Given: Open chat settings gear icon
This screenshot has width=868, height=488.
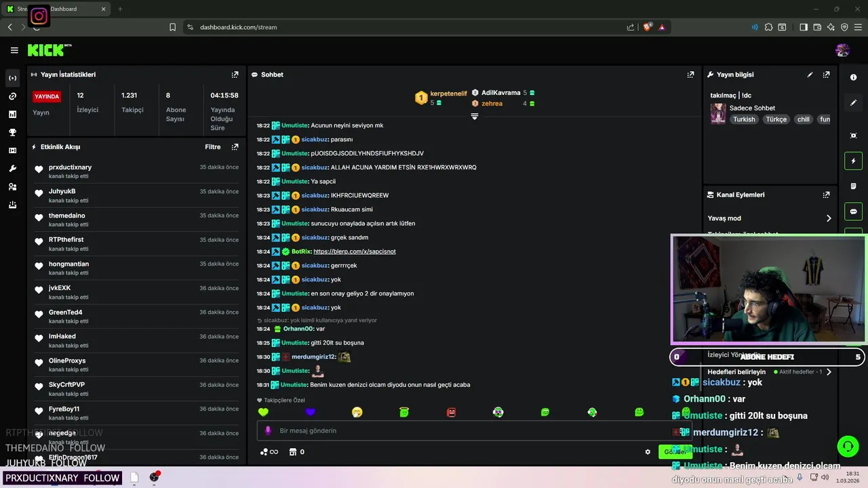Looking at the screenshot, I should click(x=648, y=452).
